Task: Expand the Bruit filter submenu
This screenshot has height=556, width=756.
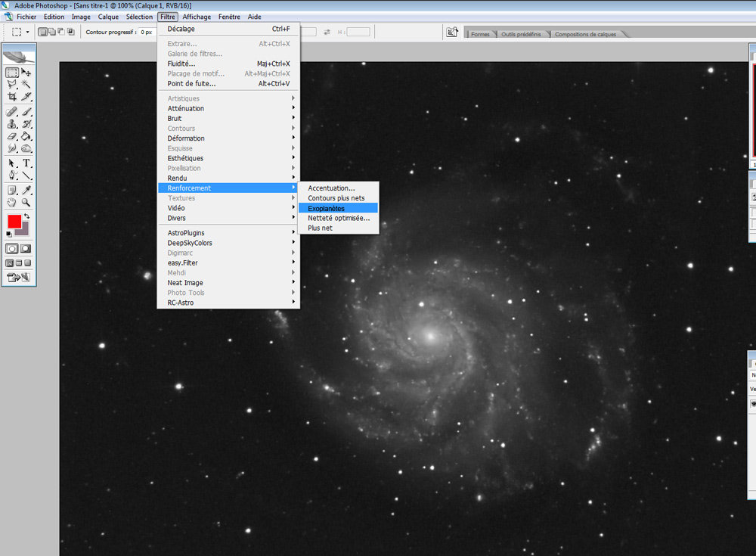Action: [x=229, y=118]
